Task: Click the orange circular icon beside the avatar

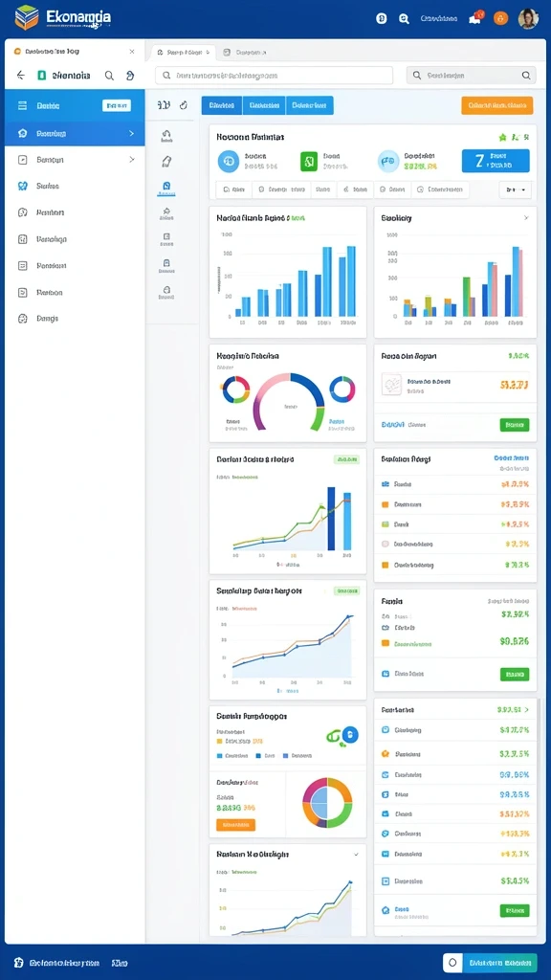Action: [x=500, y=18]
